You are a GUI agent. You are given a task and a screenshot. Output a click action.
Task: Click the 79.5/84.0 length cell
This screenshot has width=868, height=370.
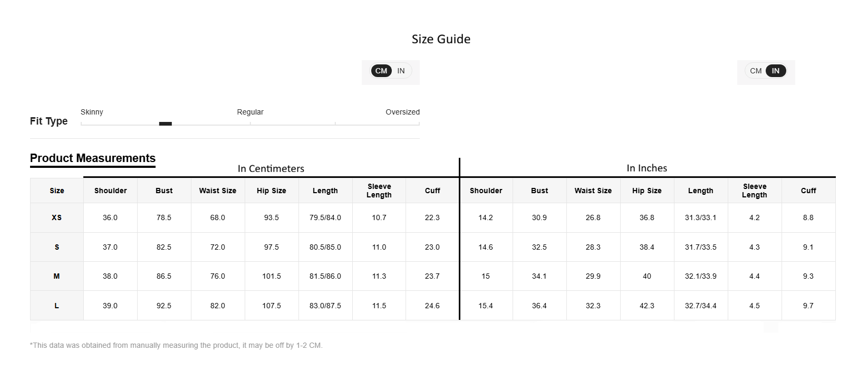click(325, 217)
